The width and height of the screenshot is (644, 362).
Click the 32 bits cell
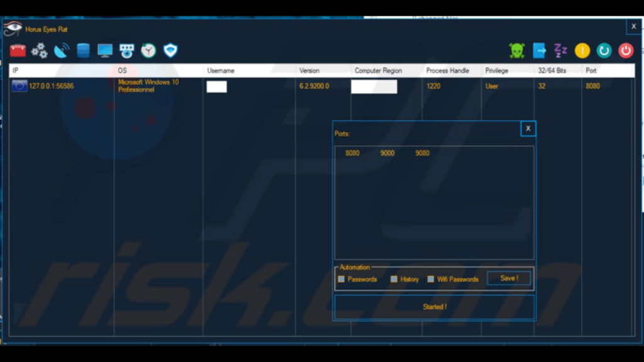[541, 85]
